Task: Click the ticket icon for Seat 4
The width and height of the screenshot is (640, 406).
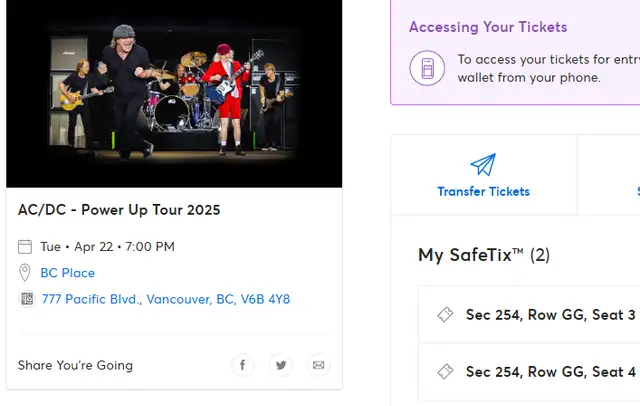Action: coord(445,372)
